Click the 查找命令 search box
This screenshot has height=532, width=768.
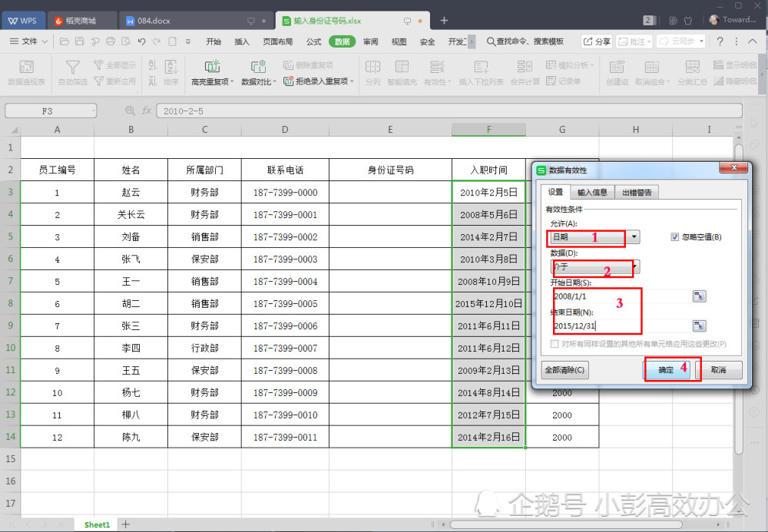(525, 41)
